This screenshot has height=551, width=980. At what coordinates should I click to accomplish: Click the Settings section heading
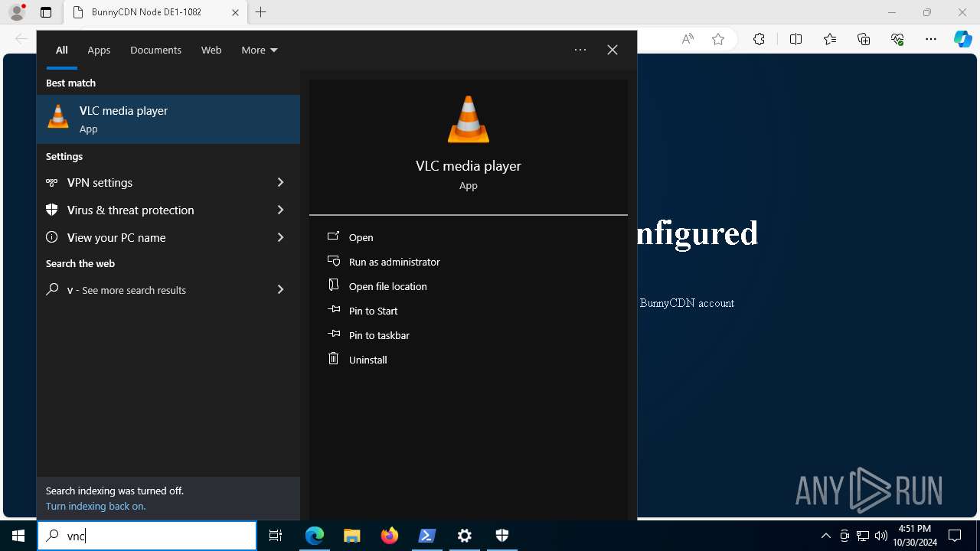click(64, 156)
